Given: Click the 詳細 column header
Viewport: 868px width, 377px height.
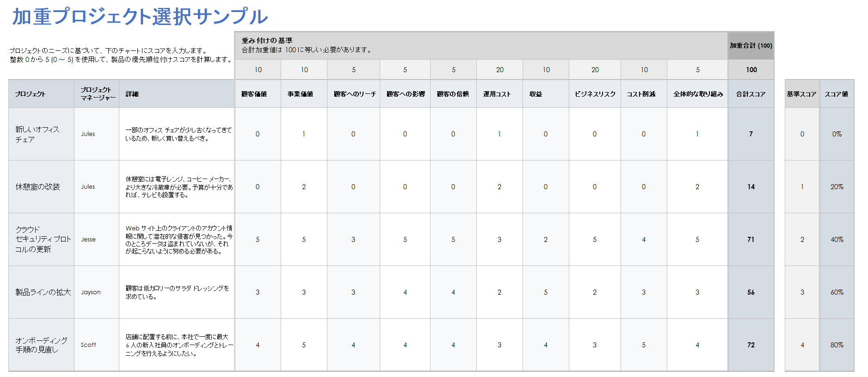Looking at the screenshot, I should point(177,94).
